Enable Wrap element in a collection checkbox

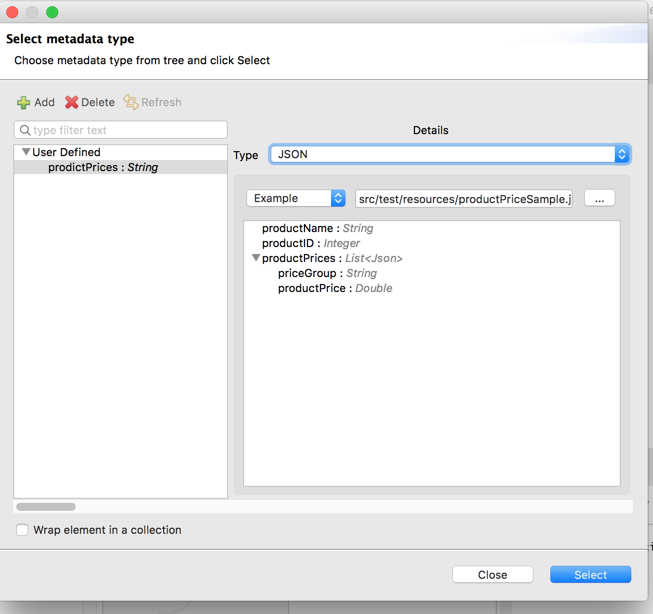(x=22, y=530)
